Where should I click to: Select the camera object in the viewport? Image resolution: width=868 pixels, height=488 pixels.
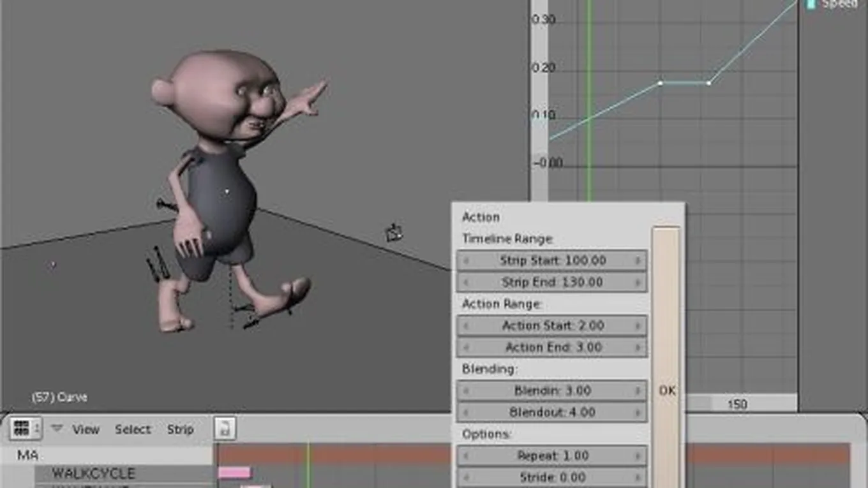(394, 233)
